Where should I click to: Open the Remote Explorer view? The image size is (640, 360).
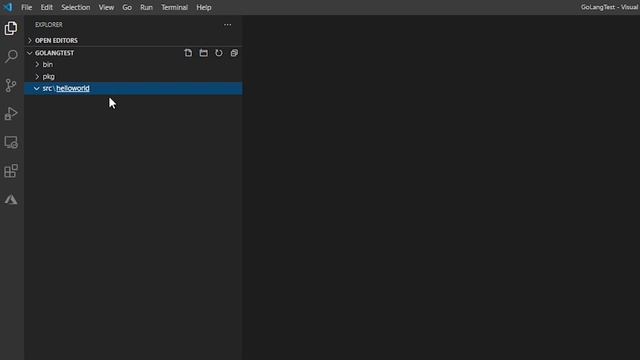tap(11, 142)
